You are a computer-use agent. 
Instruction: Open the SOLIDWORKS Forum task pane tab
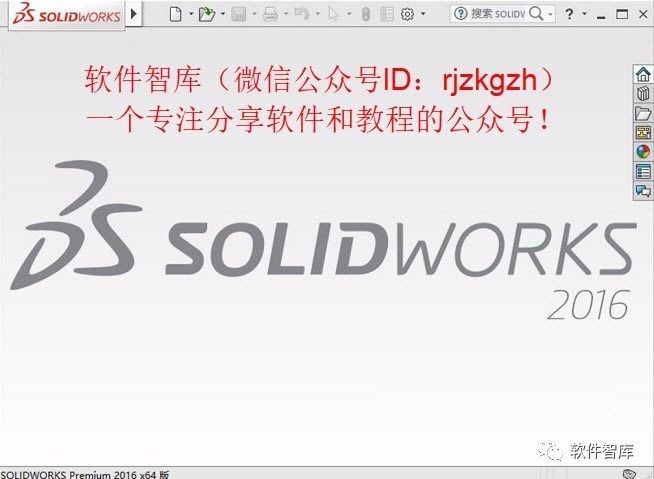click(643, 191)
